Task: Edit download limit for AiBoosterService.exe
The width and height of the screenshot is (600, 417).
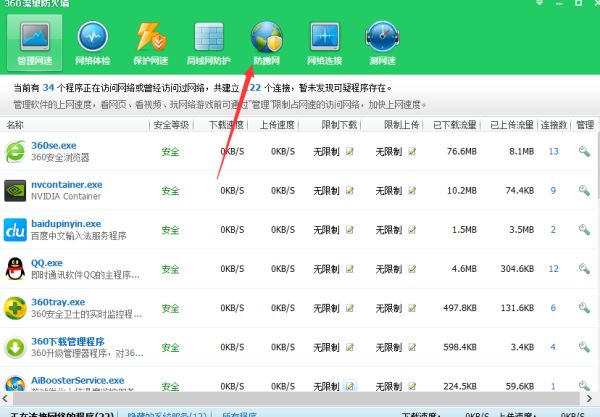Action: [x=350, y=386]
